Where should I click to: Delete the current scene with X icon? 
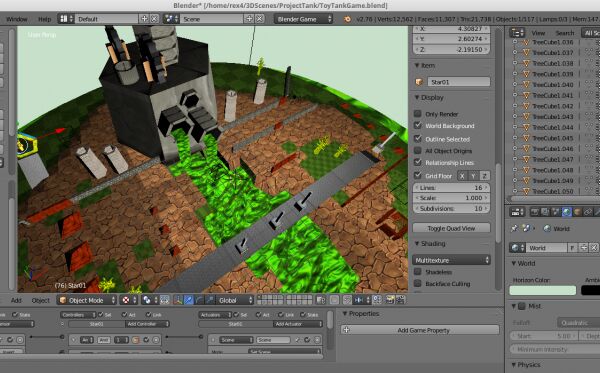click(259, 18)
